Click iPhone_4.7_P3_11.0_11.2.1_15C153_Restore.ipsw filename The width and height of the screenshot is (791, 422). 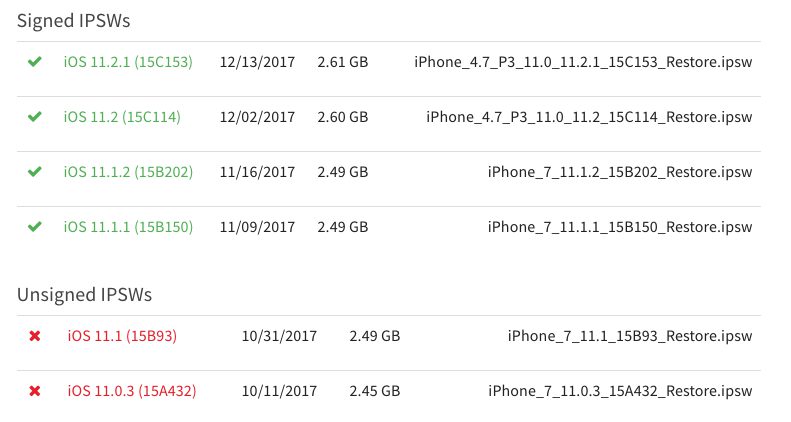click(584, 62)
